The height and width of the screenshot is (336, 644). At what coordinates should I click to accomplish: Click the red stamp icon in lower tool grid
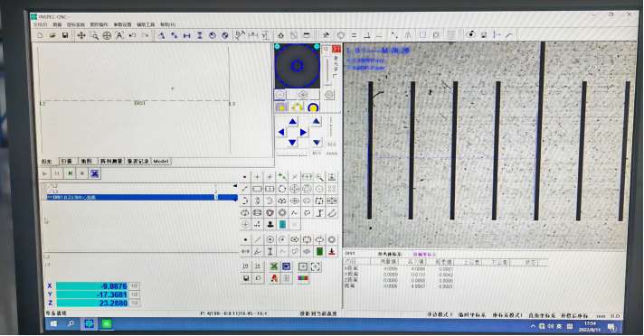click(x=332, y=251)
